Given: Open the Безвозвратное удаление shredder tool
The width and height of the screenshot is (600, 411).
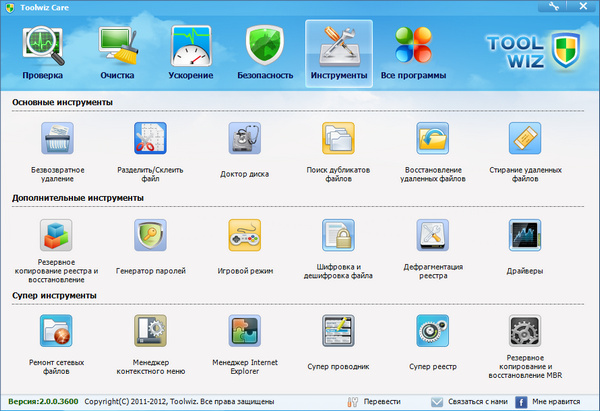Looking at the screenshot, I should [56, 140].
